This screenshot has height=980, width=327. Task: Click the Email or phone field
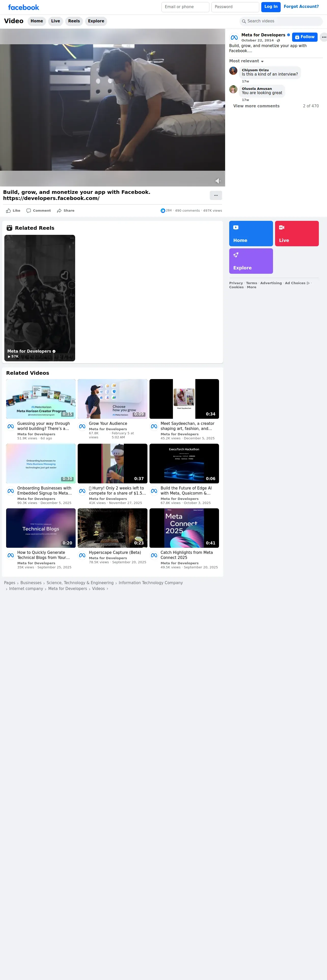pyautogui.click(x=185, y=7)
